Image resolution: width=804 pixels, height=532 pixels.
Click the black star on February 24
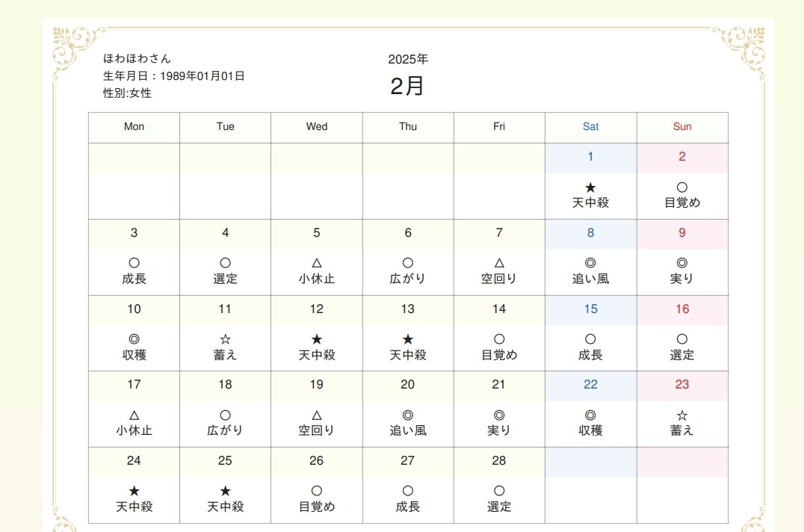coord(134,491)
